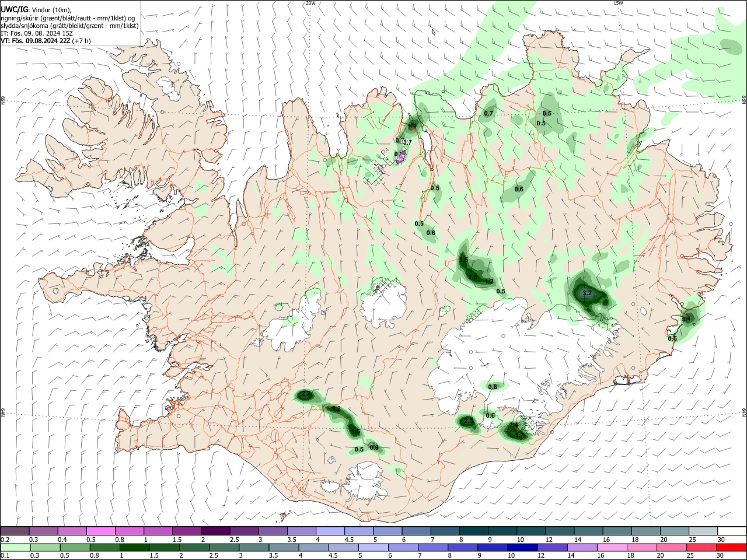The image size is (747, 560).
Task: Click the bright magenta 0.5 snow scale swatch
Action: click(x=100, y=531)
